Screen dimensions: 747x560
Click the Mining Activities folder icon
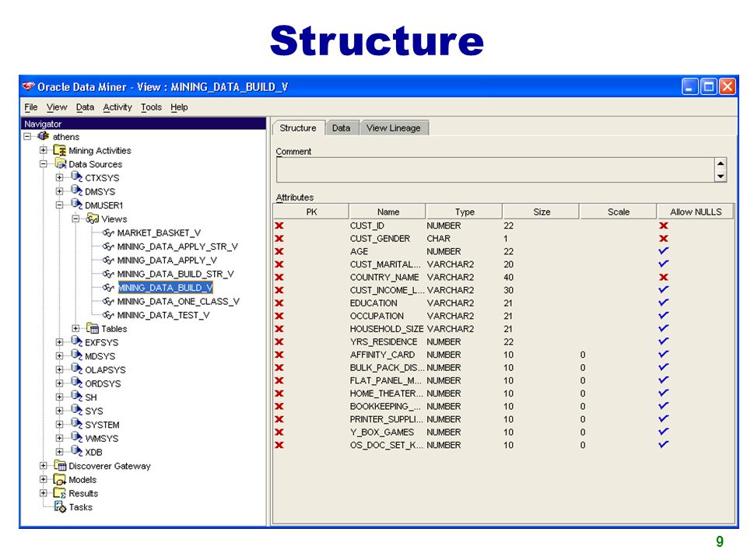pyautogui.click(x=60, y=150)
